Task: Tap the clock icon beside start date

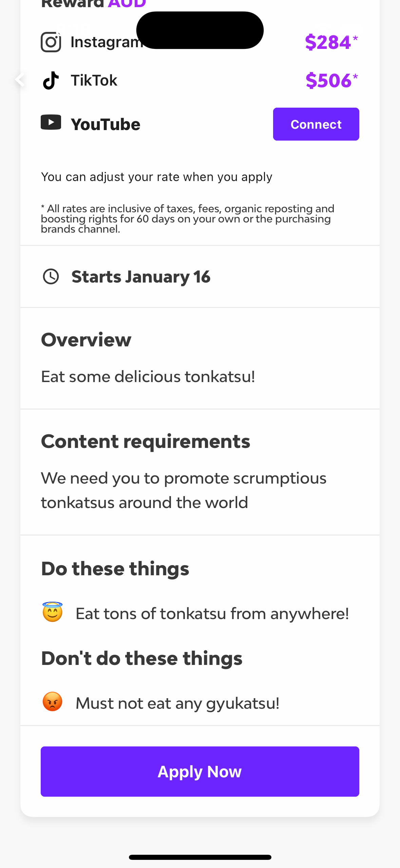Action: pyautogui.click(x=51, y=276)
